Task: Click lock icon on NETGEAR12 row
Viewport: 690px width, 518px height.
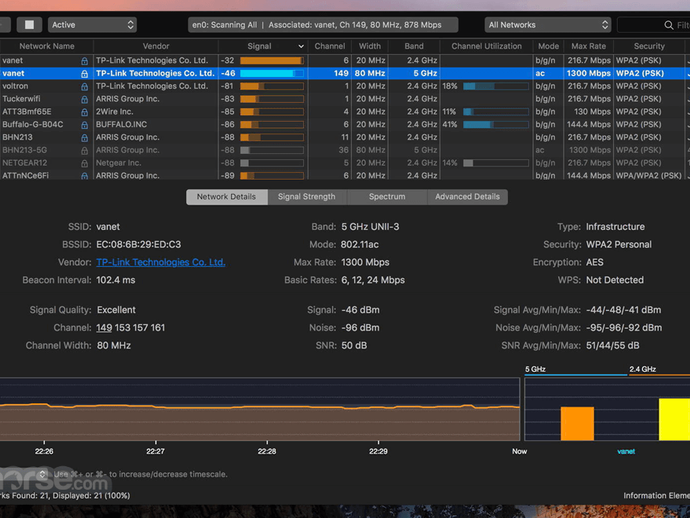Action: [84, 163]
